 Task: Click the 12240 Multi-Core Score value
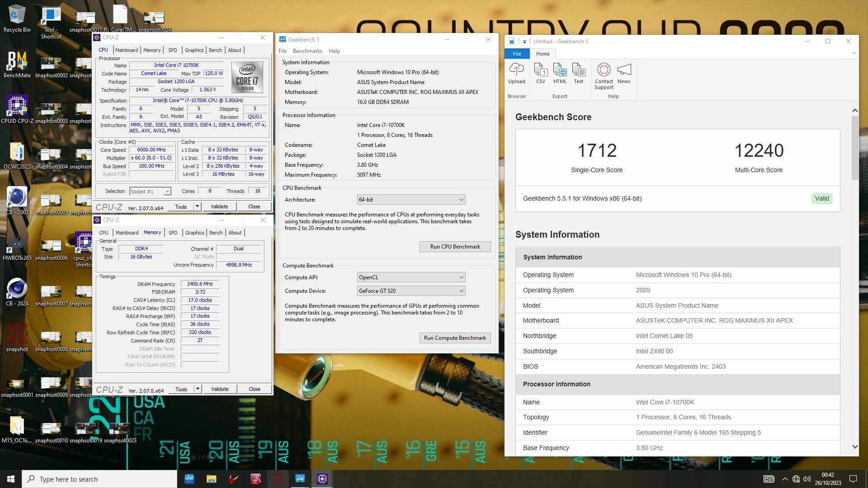click(759, 151)
